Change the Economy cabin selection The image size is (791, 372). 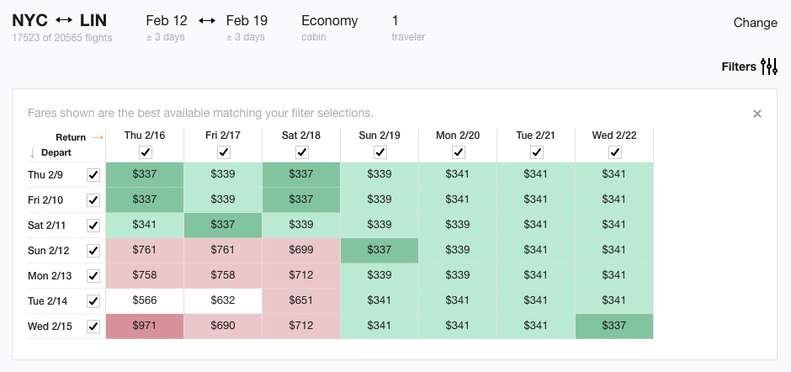(329, 21)
